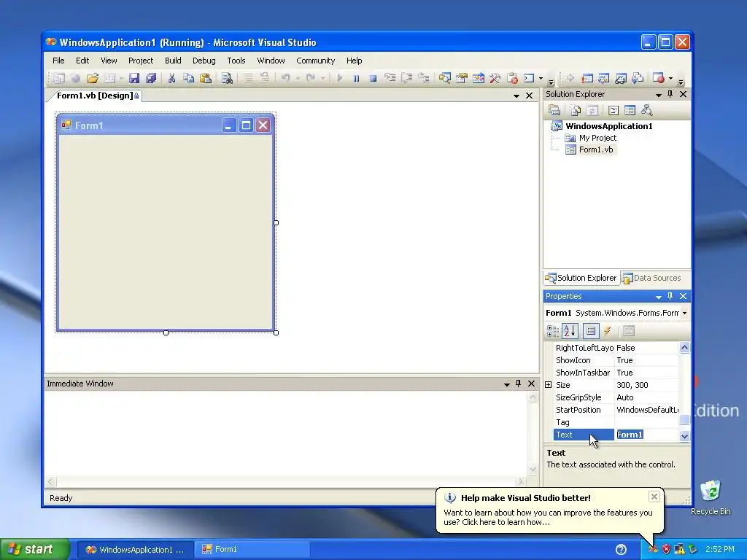Click View Designer icon in Solution Explorer

[x=630, y=111]
